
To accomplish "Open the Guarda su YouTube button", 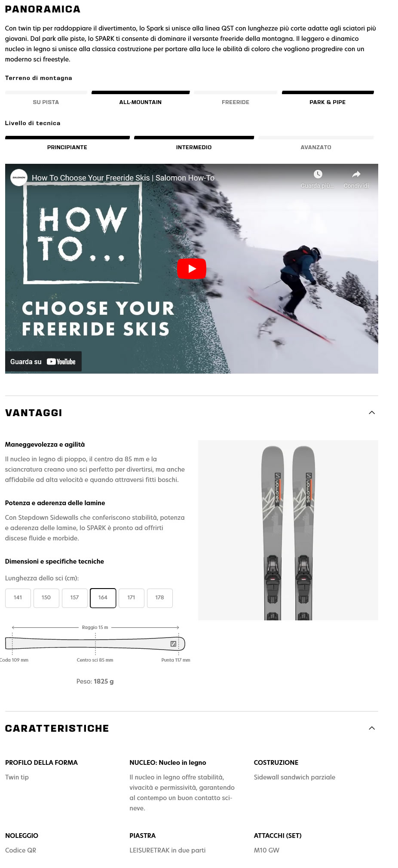I will tap(43, 362).
